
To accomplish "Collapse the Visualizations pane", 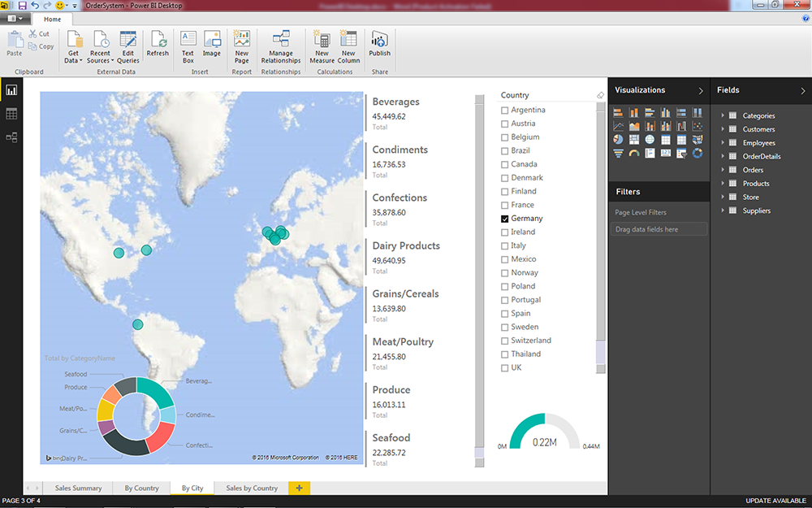I will [701, 91].
